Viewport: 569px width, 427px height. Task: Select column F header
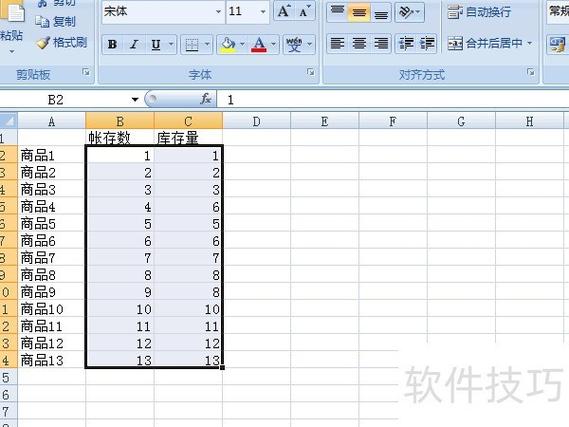point(393,121)
